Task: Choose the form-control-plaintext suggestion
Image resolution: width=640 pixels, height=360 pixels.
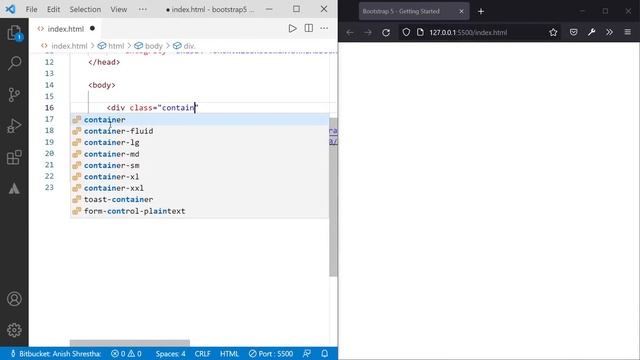Action: (x=200, y=211)
